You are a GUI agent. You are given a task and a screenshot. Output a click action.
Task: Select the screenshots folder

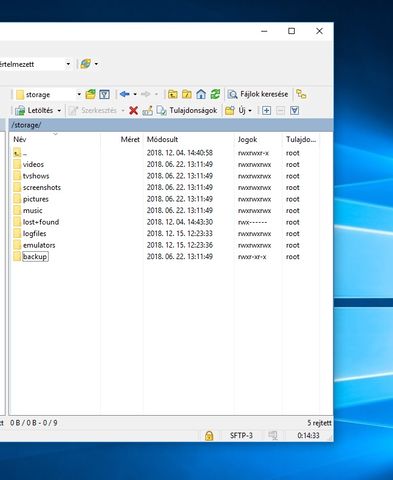pos(42,187)
